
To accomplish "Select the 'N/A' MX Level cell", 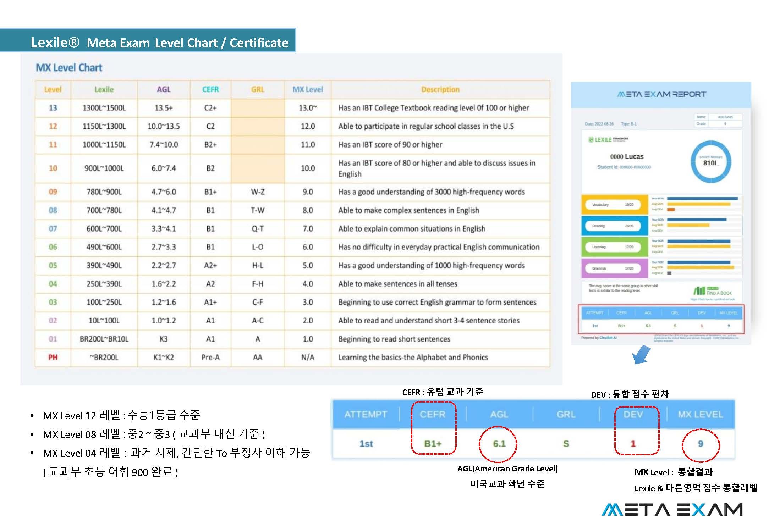I will [308, 358].
